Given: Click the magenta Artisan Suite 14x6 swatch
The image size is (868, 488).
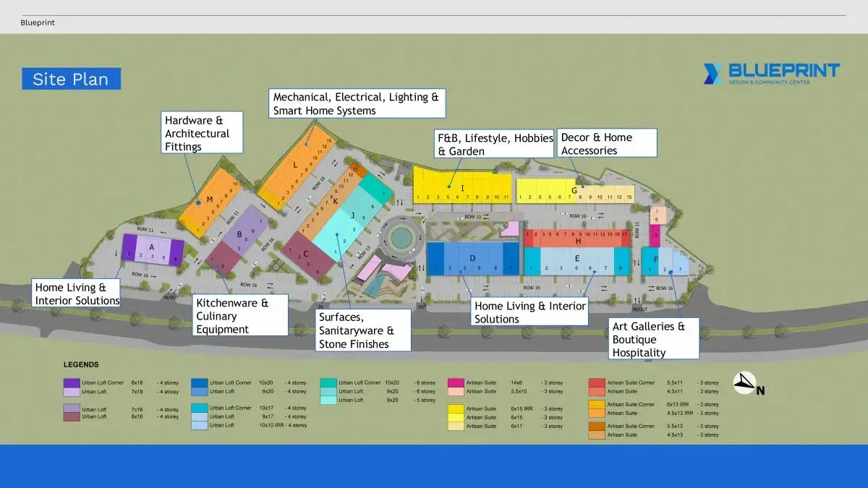Looking at the screenshot, I should coord(456,382).
